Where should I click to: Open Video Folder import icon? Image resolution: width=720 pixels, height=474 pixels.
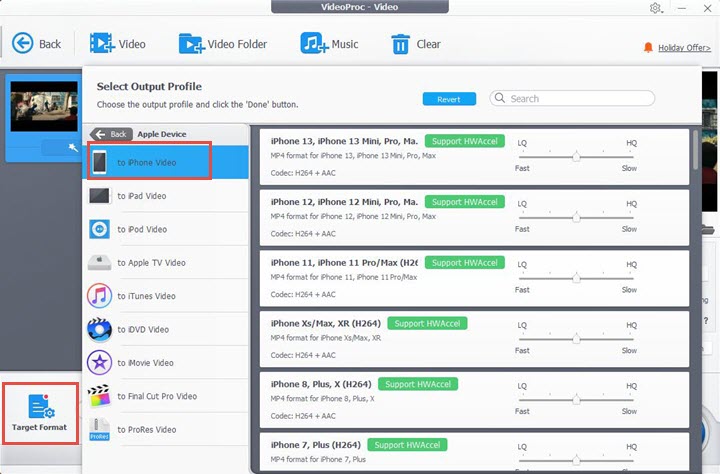[191, 44]
